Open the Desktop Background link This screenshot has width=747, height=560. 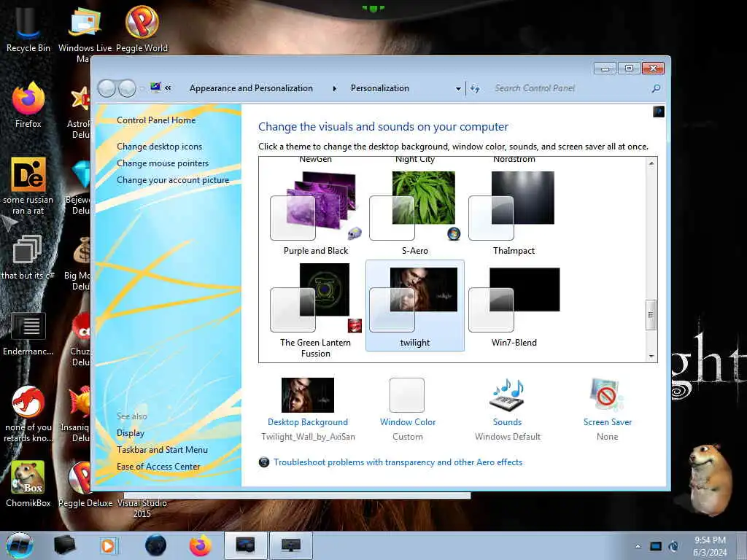coord(308,422)
